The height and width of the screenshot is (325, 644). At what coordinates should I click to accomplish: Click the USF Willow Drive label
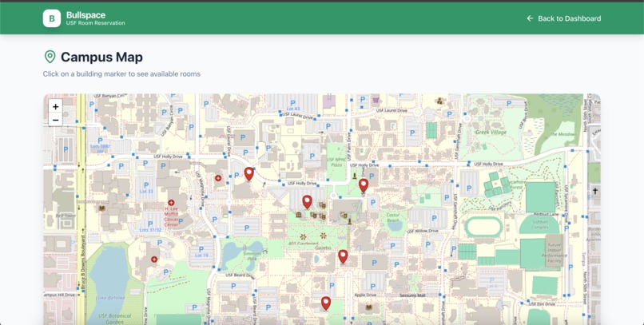[x=423, y=231]
